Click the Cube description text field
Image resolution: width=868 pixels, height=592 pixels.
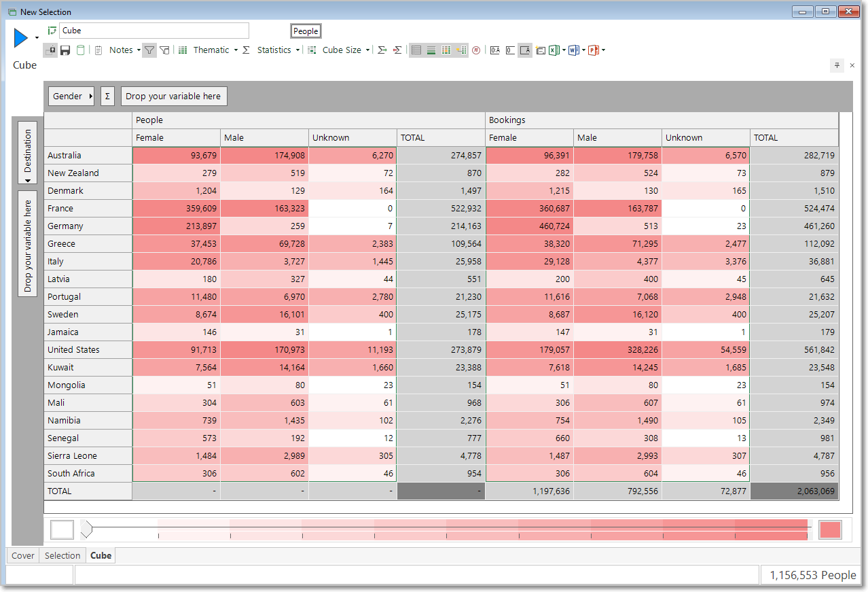point(154,31)
